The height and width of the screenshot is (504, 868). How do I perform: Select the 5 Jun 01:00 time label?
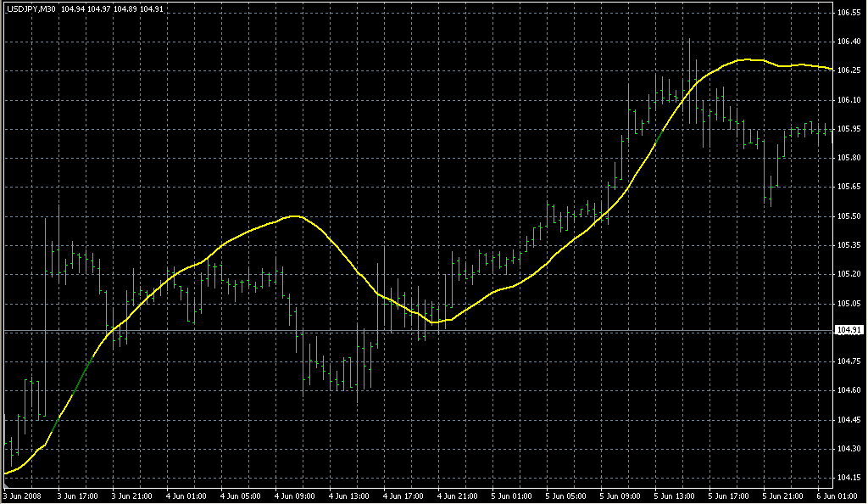(x=514, y=496)
